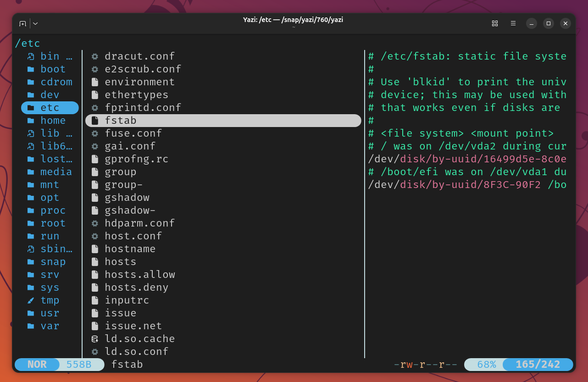The height and width of the screenshot is (382, 588).
Task: Select the usr directory name
Action: pyautogui.click(x=50, y=313)
